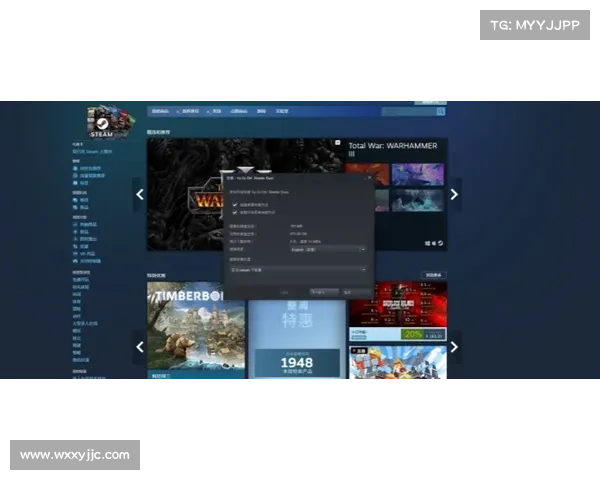
Task: Click the new releases icon under browse categories
Action: 75,232
